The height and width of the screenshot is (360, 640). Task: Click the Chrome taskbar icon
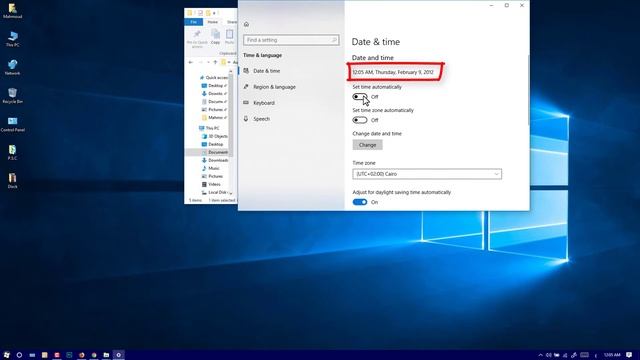(94, 355)
